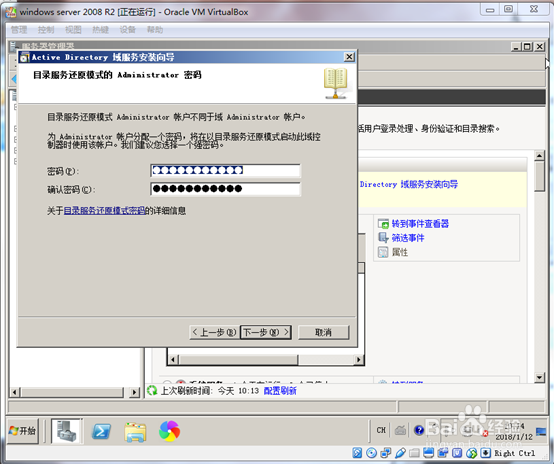Click the 配置刷新 link
554x464 pixels.
(x=280, y=391)
